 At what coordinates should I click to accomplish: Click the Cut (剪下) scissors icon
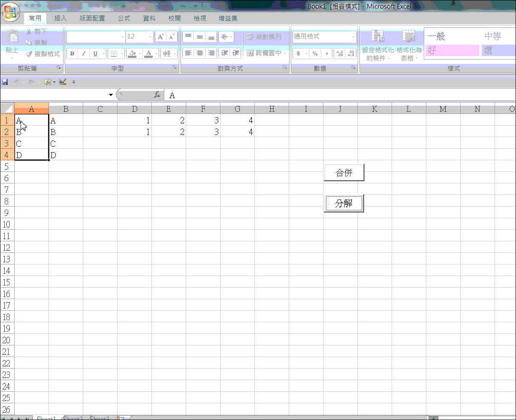click(x=29, y=31)
